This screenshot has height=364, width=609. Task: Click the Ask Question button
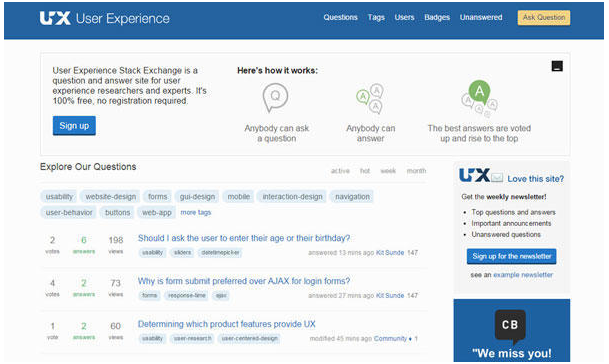pos(544,17)
